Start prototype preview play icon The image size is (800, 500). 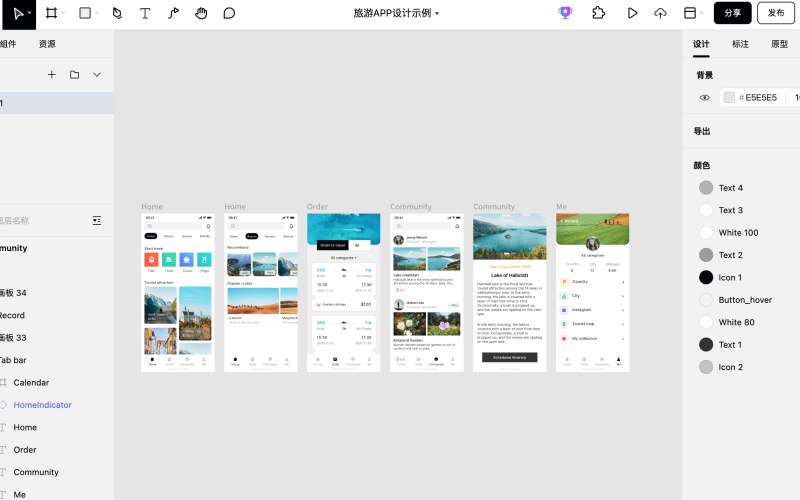click(x=632, y=13)
